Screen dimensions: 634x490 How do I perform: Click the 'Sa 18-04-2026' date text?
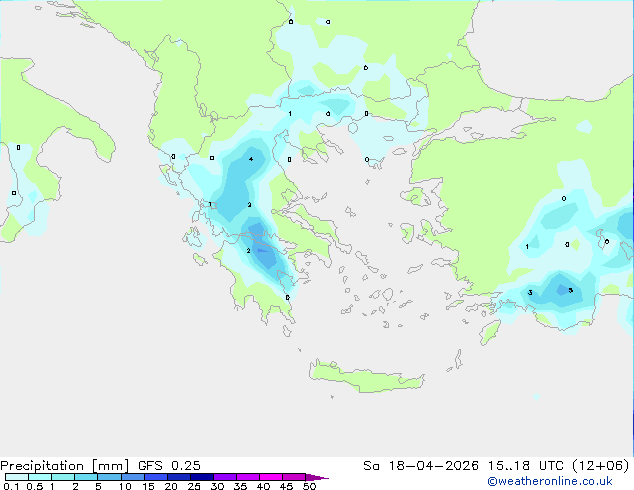[x=421, y=466]
